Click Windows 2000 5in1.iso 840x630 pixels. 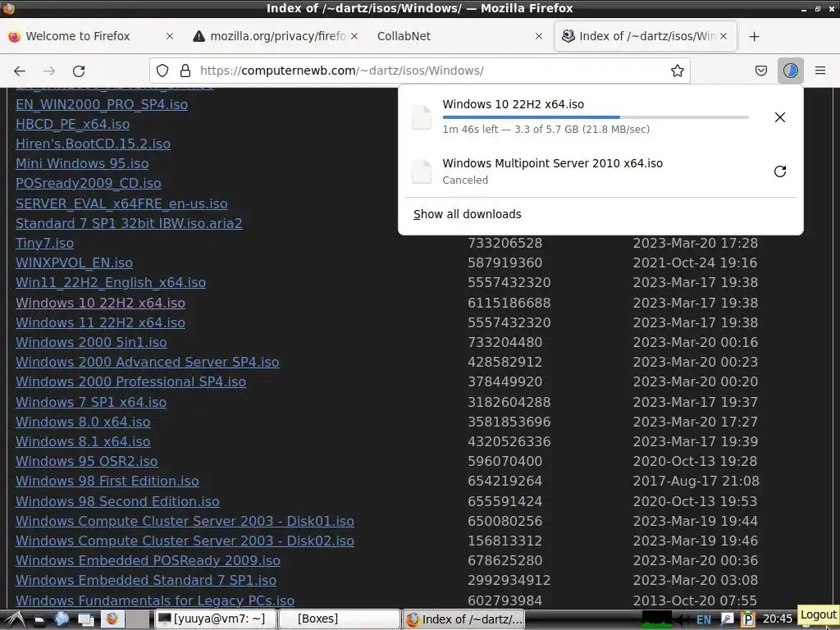pyautogui.click(x=91, y=342)
